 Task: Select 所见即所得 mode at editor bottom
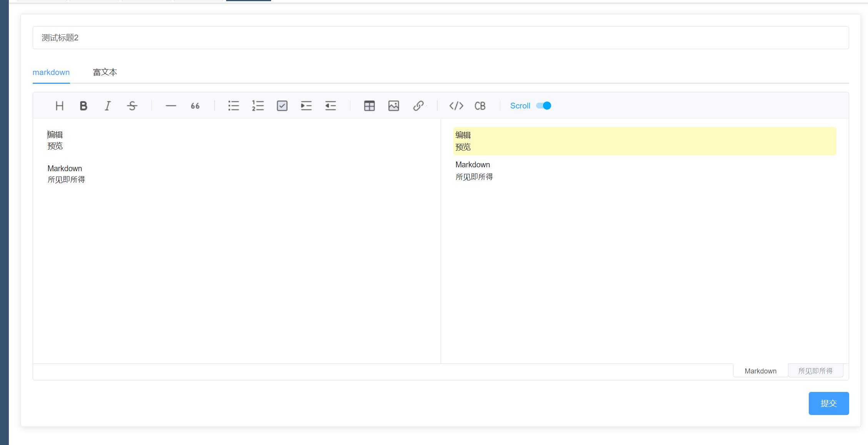point(815,371)
